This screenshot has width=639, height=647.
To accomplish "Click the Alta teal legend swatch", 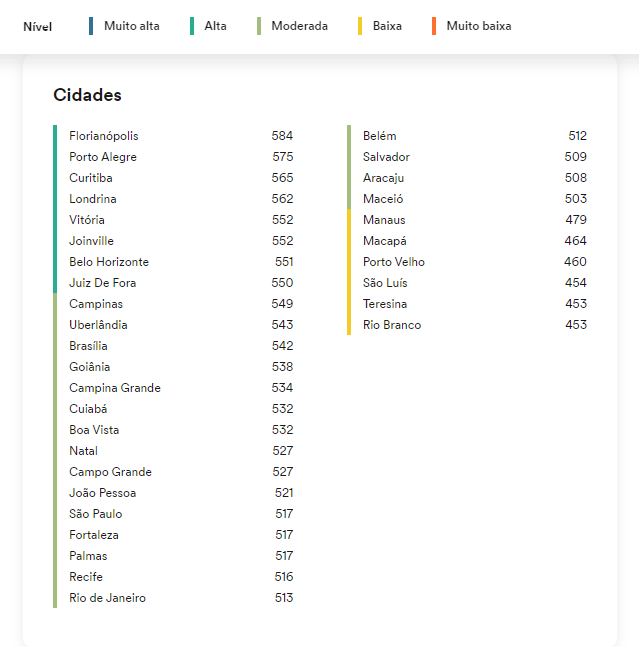I will (x=191, y=26).
